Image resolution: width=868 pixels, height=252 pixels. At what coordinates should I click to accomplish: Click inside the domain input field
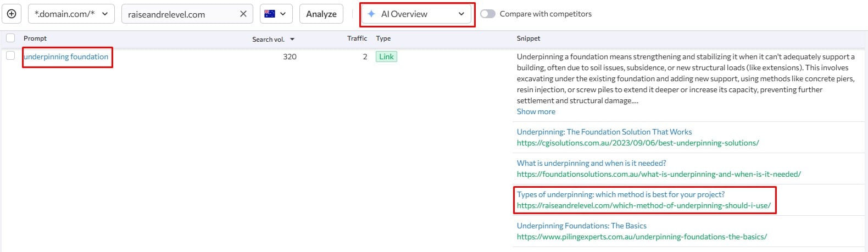point(179,14)
